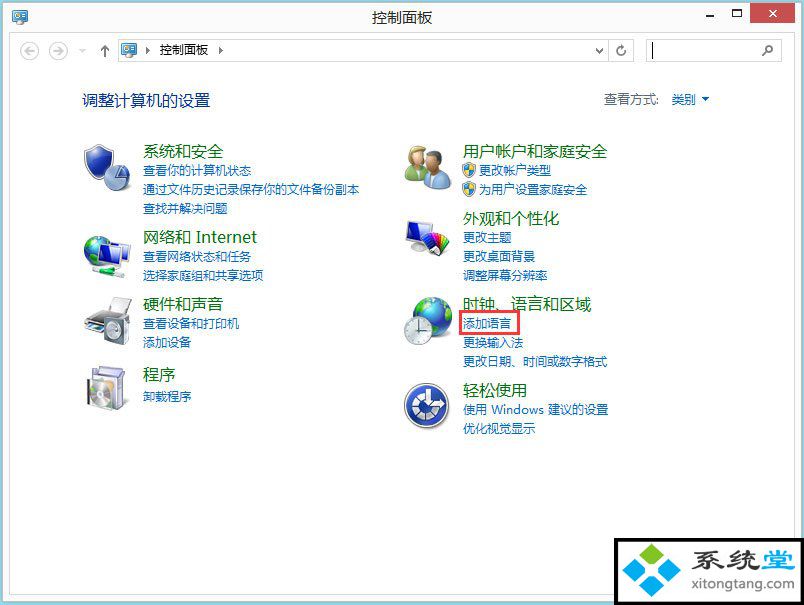804x605 pixels.
Task: Expand the arrow before 控制面板 in breadcrumb
Action: (x=148, y=50)
